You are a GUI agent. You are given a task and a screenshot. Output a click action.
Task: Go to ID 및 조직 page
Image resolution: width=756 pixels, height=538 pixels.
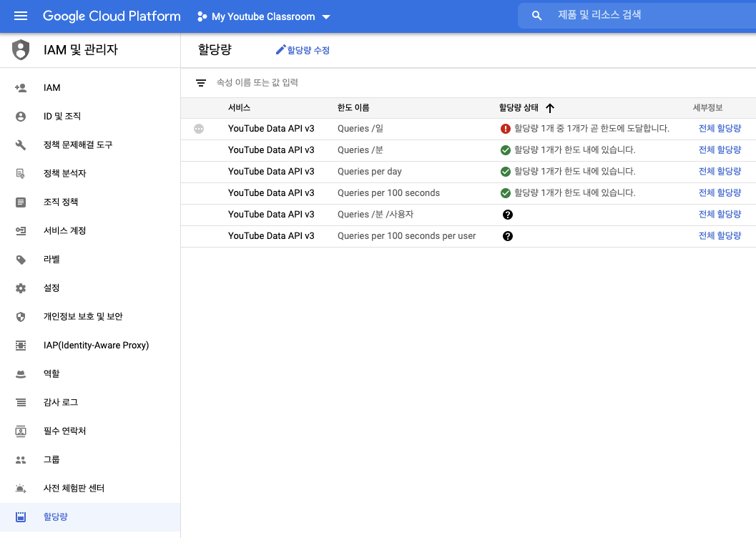click(x=90, y=116)
